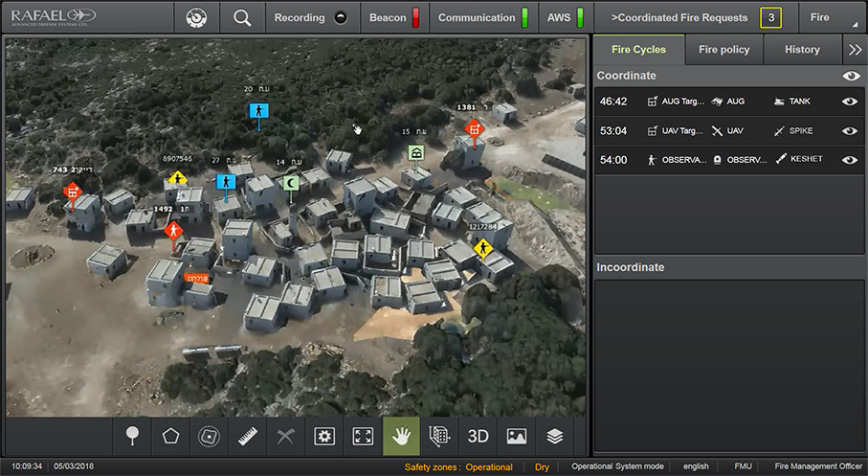Select the 54:00 KESHET fire cycle row

[x=718, y=160]
